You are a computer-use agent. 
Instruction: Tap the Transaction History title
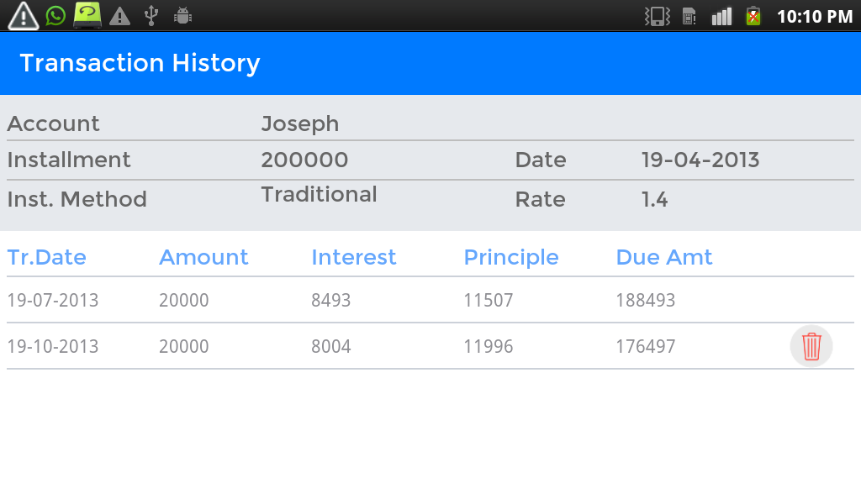tap(140, 63)
